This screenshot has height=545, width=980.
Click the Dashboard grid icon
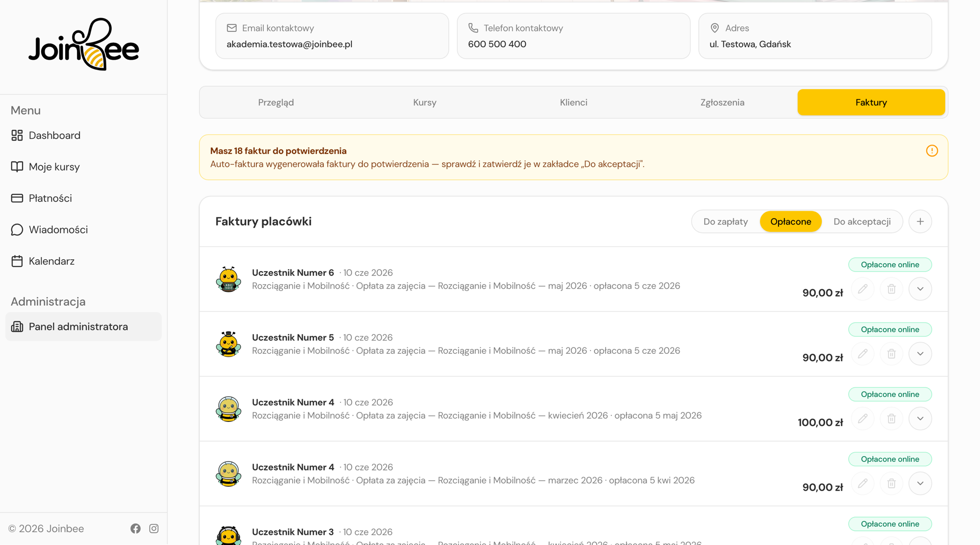[17, 135]
